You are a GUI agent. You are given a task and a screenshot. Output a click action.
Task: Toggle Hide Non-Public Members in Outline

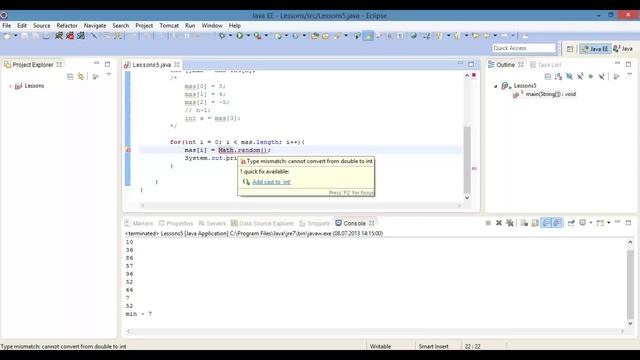click(591, 76)
